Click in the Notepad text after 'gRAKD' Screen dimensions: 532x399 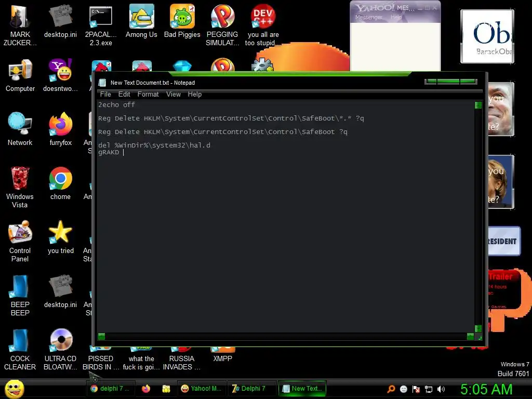click(x=124, y=152)
